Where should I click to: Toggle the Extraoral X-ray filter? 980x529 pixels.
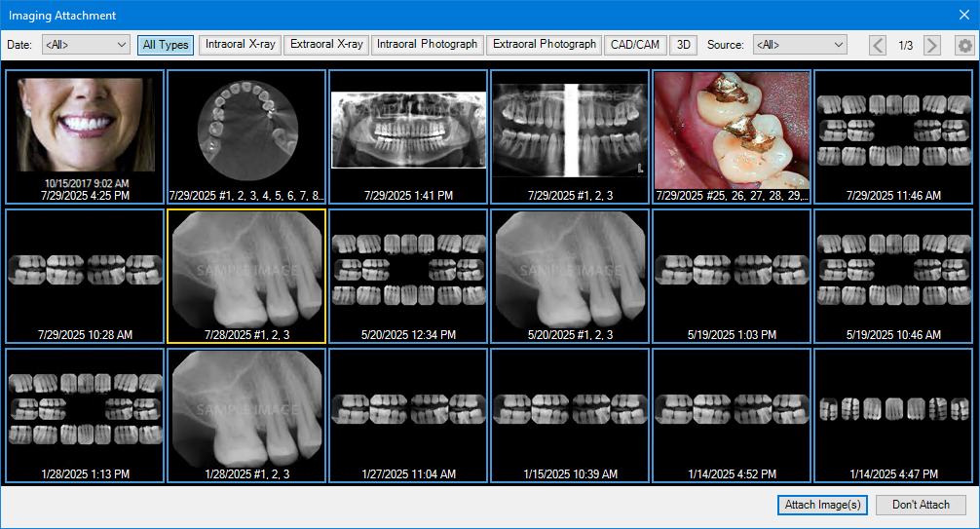326,45
